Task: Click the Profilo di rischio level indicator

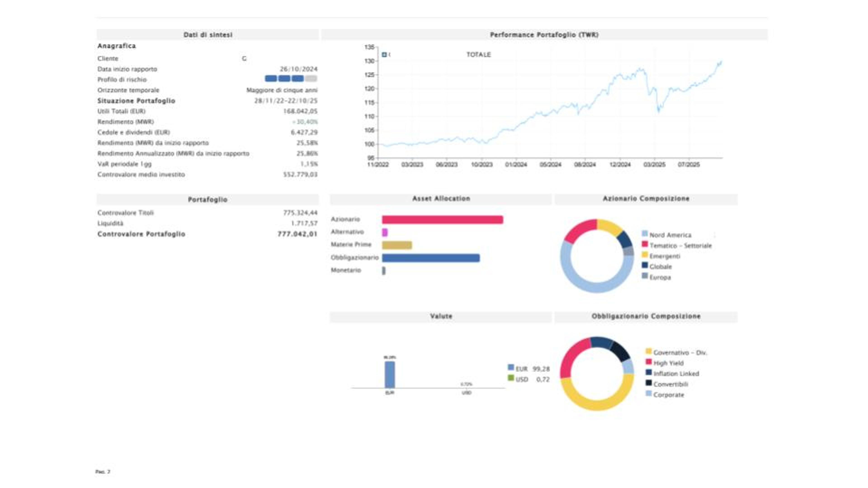Action: tap(291, 79)
